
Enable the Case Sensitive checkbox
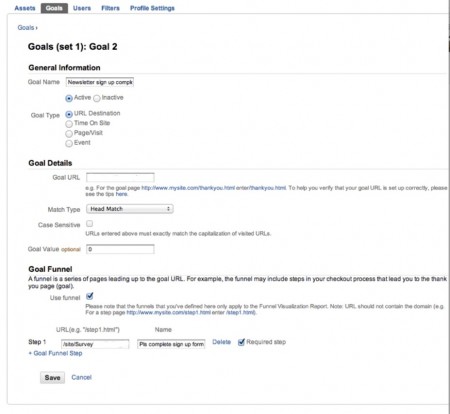click(89, 224)
